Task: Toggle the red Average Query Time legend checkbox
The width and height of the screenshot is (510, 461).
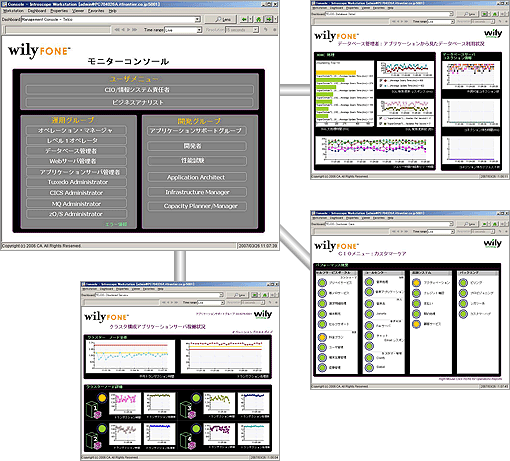Action: (381, 80)
